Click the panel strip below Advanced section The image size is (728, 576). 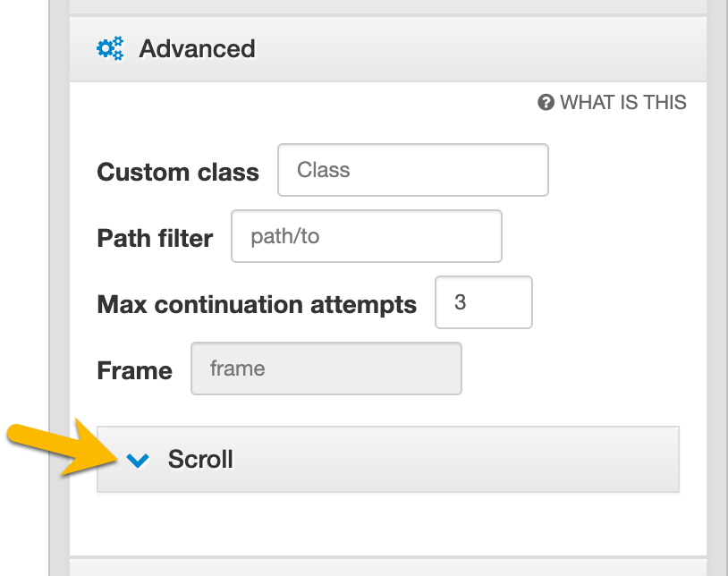387,567
